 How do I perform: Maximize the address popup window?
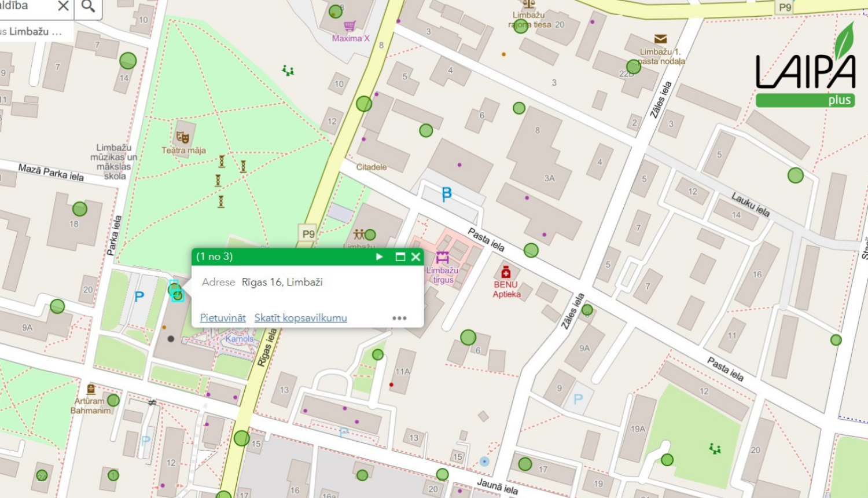point(400,257)
